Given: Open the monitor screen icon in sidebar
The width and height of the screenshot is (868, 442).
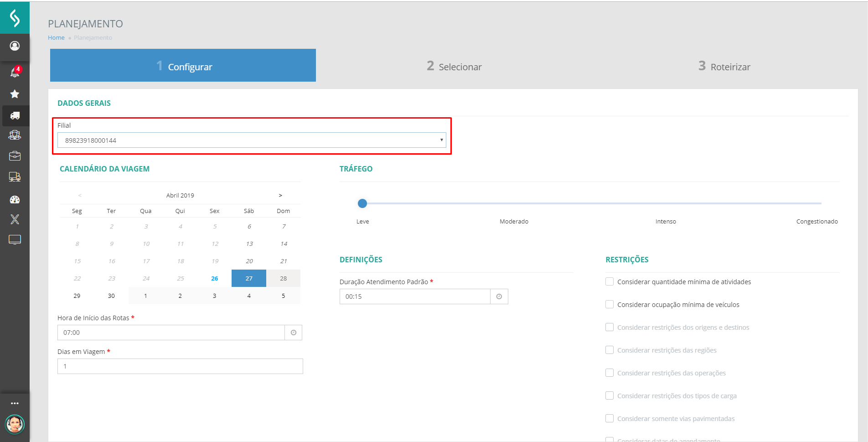Looking at the screenshot, I should (x=15, y=240).
